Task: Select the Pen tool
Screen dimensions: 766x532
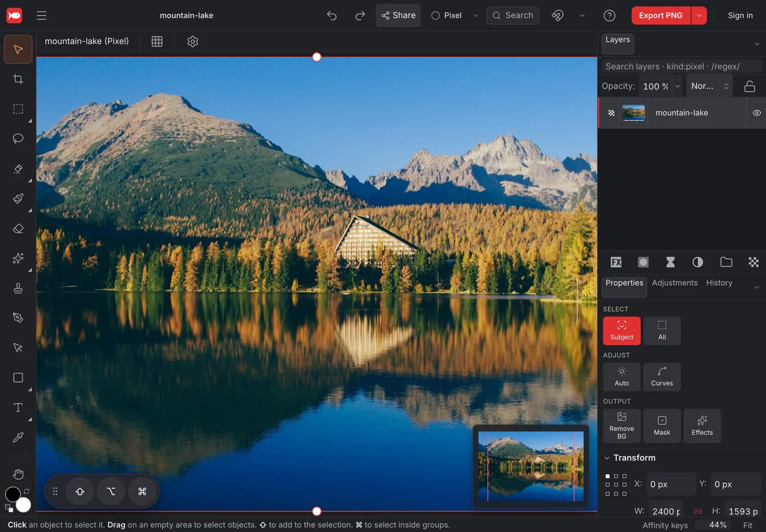Action: click(18, 318)
